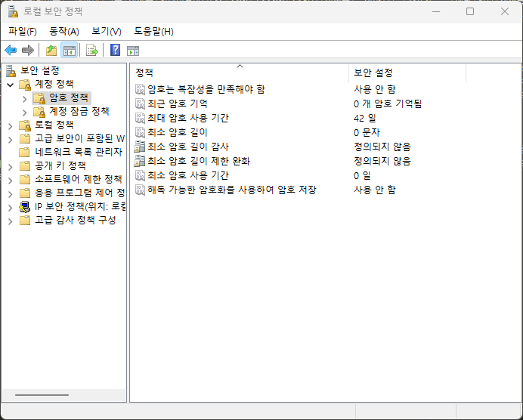Image resolution: width=523 pixels, height=420 pixels.
Task: Click icon beside 해독 가능한 암호화 policy
Action: [140, 190]
